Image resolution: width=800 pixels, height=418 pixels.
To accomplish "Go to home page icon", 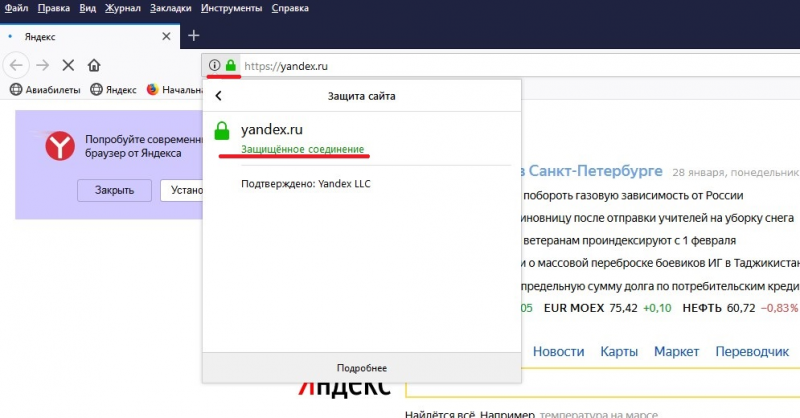I will tap(94, 65).
